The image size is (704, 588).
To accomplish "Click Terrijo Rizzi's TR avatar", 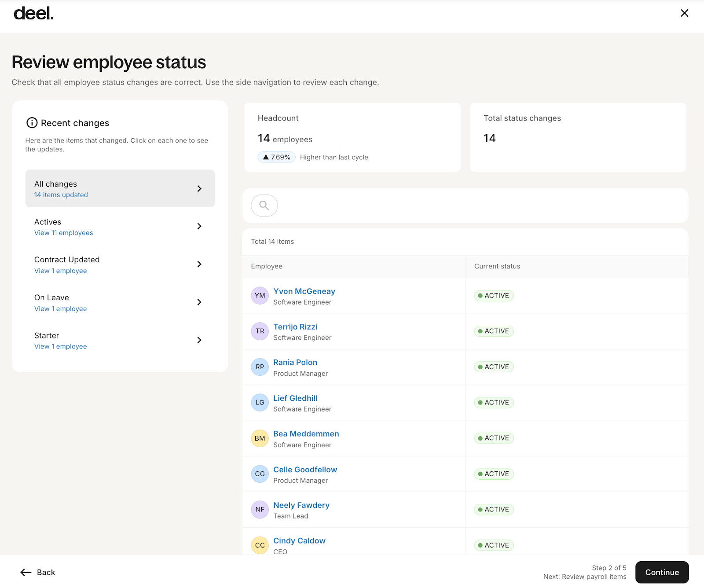I will pyautogui.click(x=260, y=331).
